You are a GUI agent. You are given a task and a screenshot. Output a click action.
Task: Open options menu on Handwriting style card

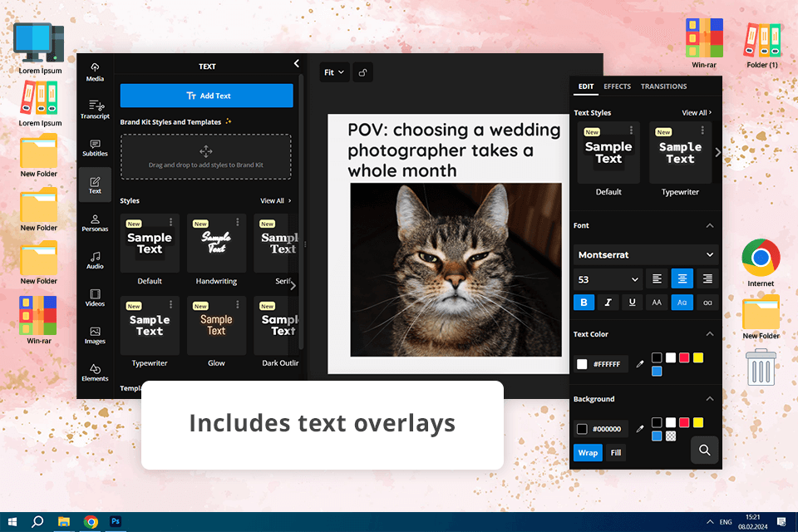pyautogui.click(x=238, y=222)
